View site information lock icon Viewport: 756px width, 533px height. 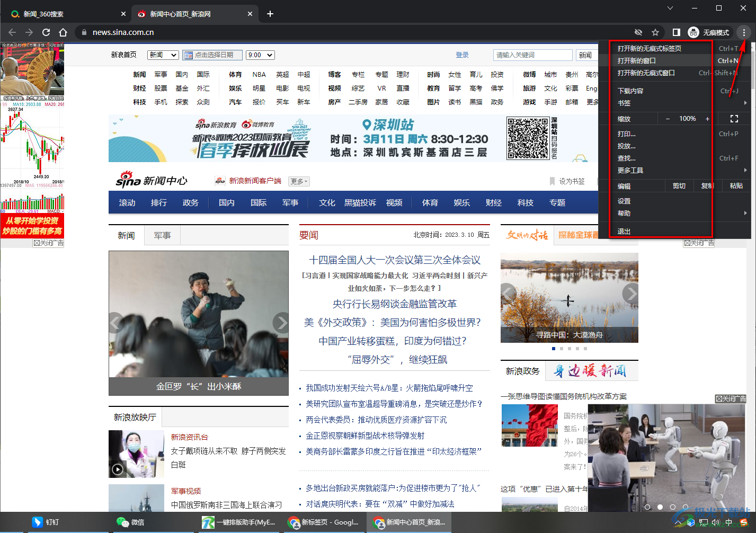tap(84, 32)
